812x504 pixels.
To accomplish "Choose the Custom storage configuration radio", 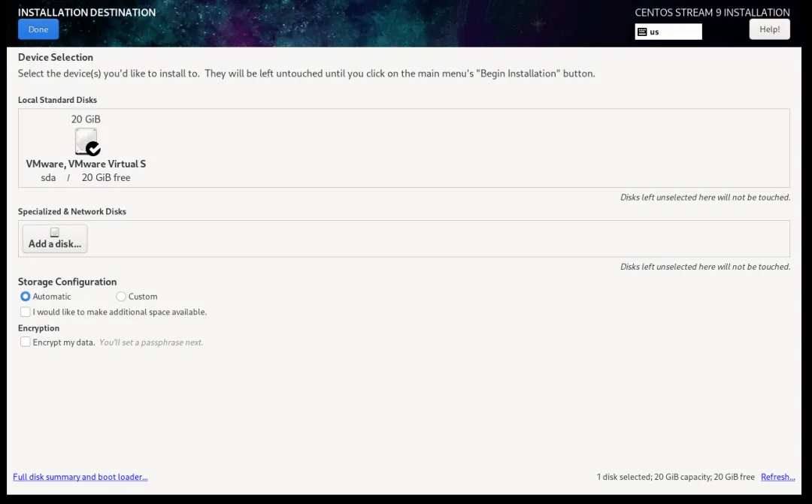I will (x=120, y=297).
